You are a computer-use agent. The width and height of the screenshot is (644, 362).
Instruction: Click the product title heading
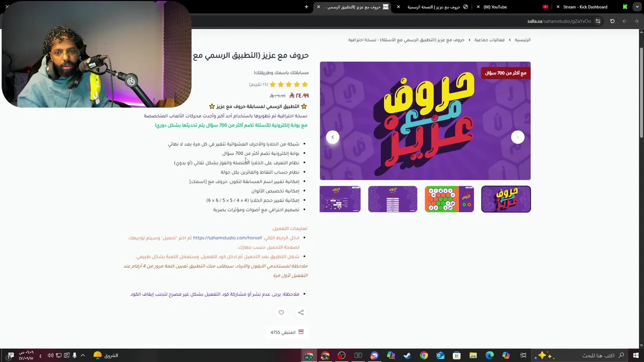pos(251,55)
